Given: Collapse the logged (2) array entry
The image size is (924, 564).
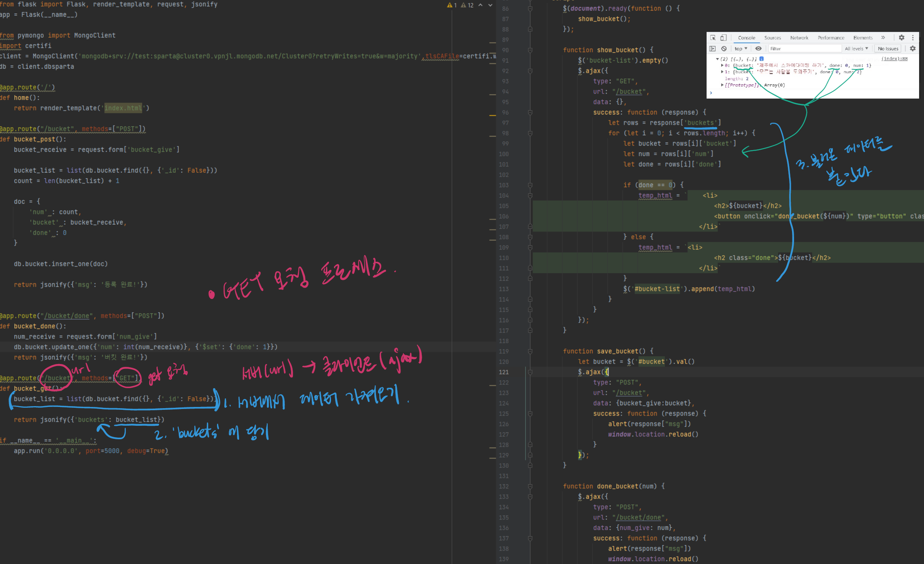Looking at the screenshot, I should 717,59.
